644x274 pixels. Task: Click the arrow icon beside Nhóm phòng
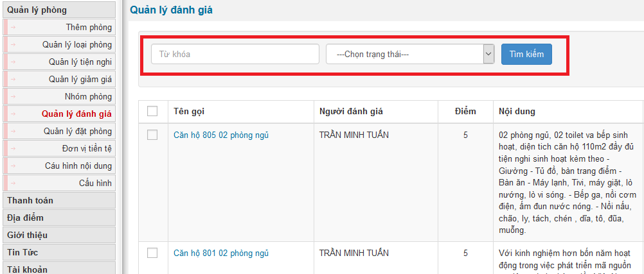coord(13,97)
